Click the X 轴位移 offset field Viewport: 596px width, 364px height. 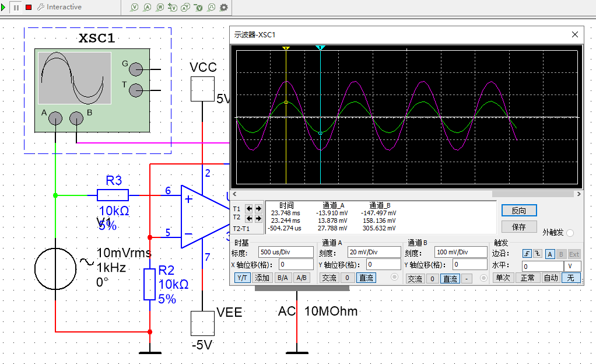point(296,264)
